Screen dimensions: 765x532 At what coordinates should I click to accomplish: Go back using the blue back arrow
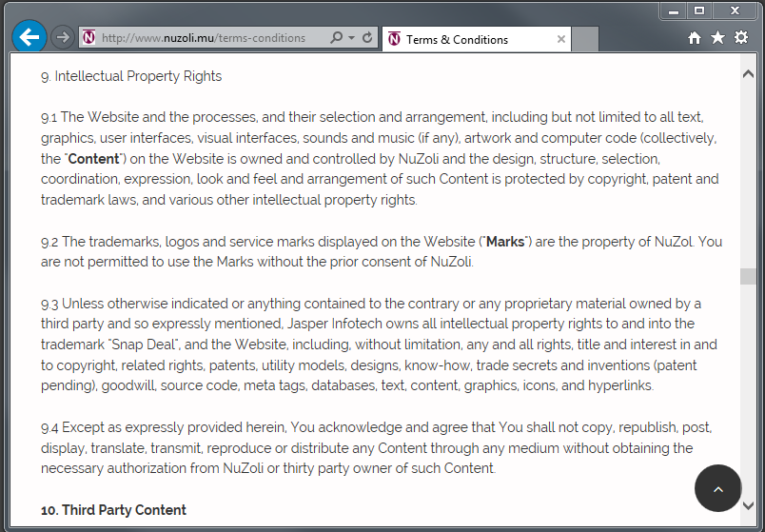click(x=29, y=36)
